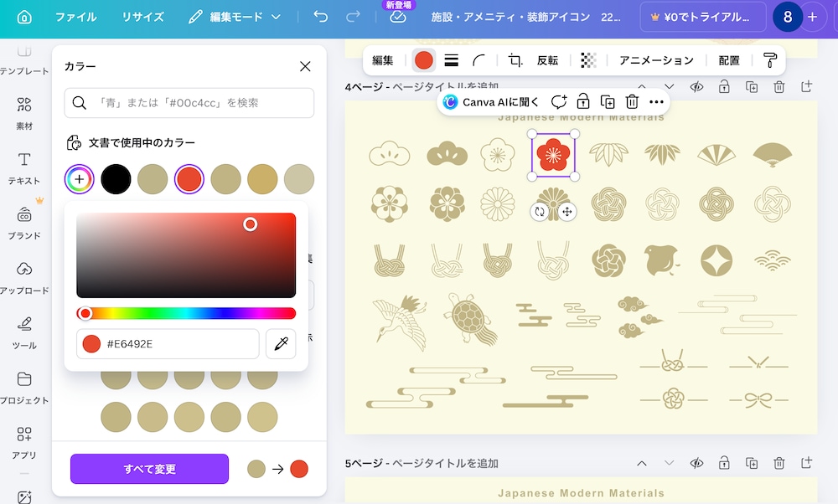Viewport: 838px width, 504px height.
Task: Delete page 4 with trash icon
Action: [779, 86]
